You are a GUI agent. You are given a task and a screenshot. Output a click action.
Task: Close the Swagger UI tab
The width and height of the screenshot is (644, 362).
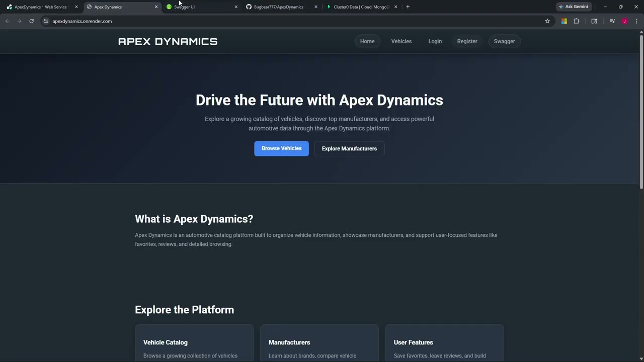point(236,7)
